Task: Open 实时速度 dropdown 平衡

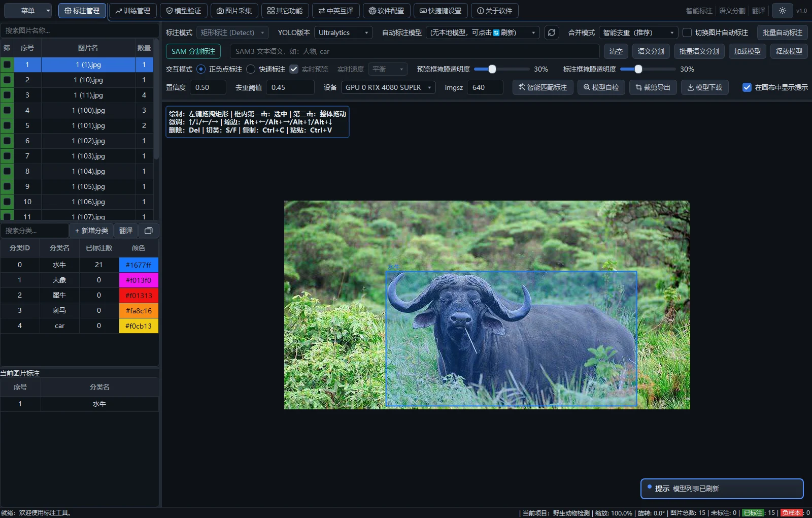Action: point(388,69)
